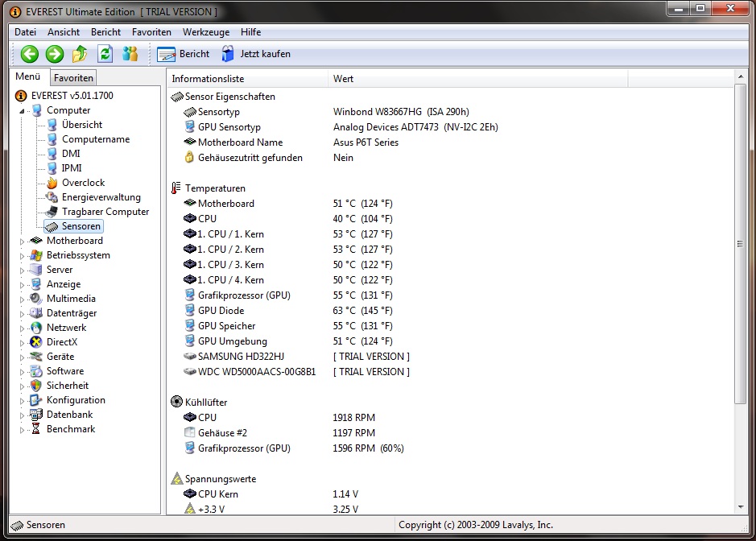This screenshot has height=541, width=756.
Task: Click the GPU Diode row icon
Action: pyautogui.click(x=190, y=311)
